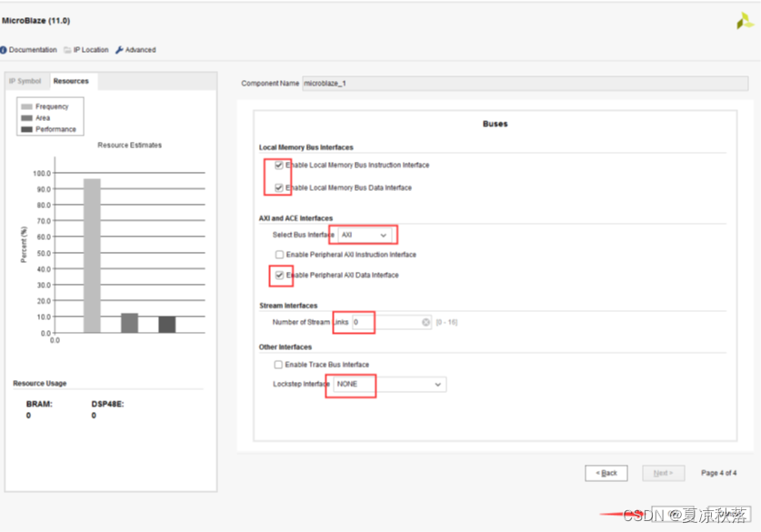Click the Resource Estimates chart title
Screen dimensions: 761x532
[130, 146]
